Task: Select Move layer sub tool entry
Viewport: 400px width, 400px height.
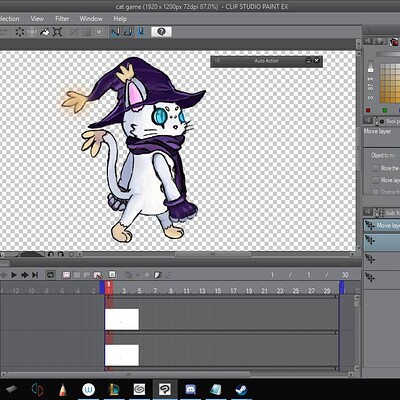Action: 382,225
